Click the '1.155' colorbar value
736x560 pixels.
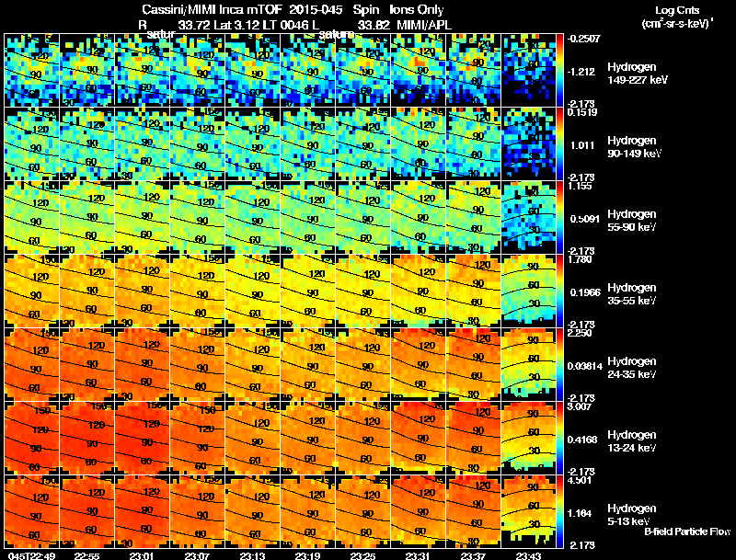click(580, 186)
